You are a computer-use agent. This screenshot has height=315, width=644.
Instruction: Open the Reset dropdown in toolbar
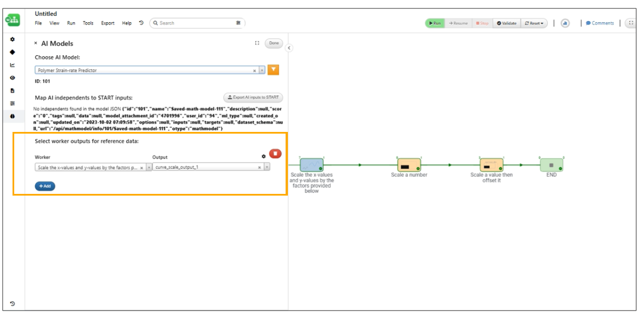534,23
